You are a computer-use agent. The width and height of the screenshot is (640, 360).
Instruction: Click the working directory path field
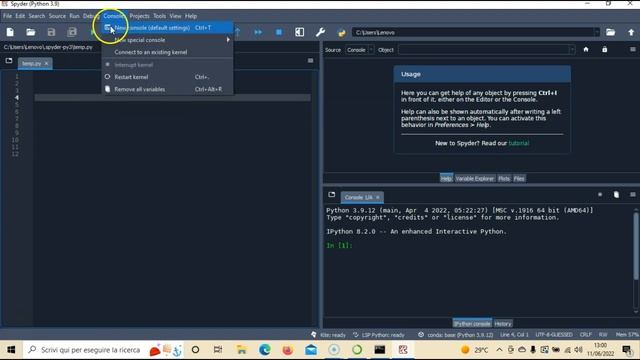tap(473, 32)
